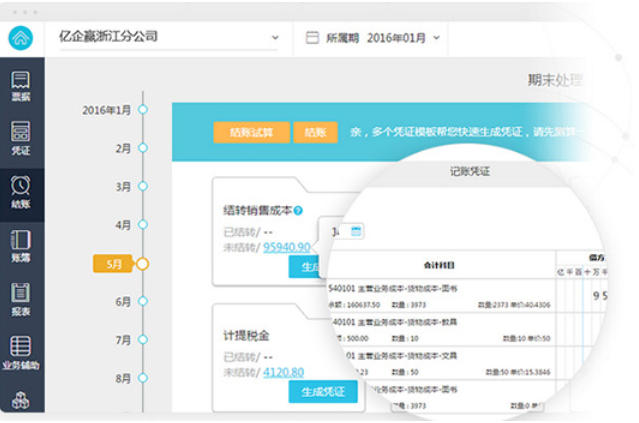Click the 会计科目 column header
639x423 pixels.
439,265
